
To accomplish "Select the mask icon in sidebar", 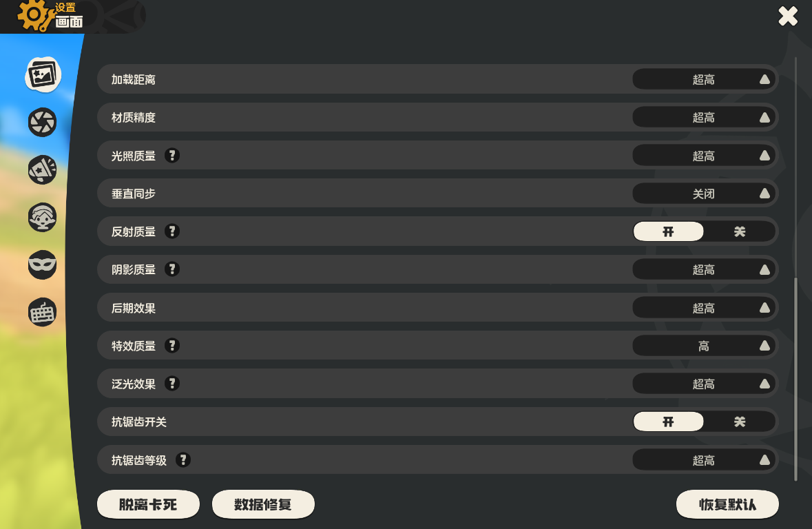I will [x=43, y=264].
